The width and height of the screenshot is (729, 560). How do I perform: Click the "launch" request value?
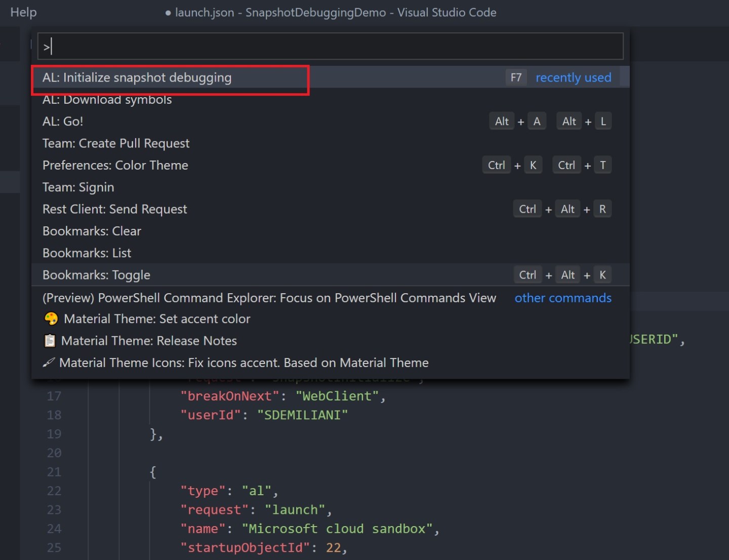point(295,510)
